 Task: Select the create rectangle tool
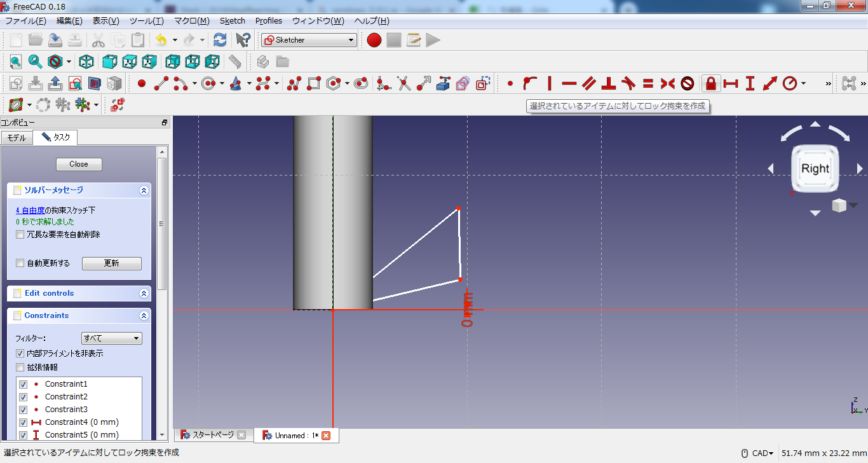click(314, 83)
